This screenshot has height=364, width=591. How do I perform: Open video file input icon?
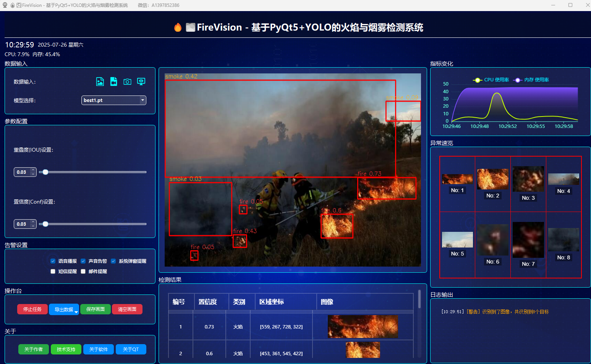pyautogui.click(x=114, y=81)
